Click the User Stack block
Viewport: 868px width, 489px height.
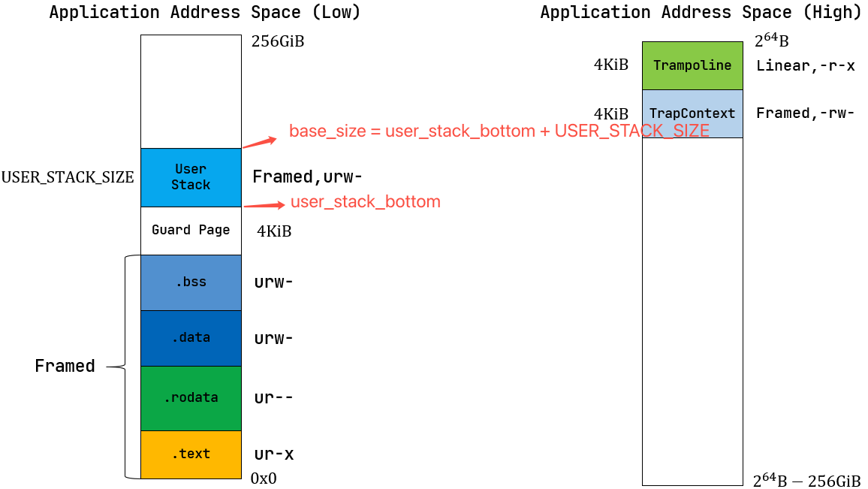(x=190, y=177)
